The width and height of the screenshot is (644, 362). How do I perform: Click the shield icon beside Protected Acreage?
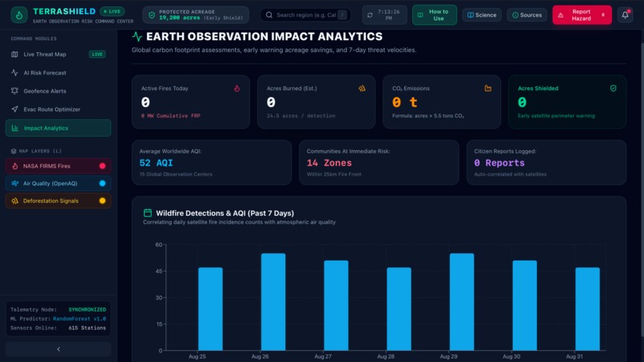click(152, 15)
